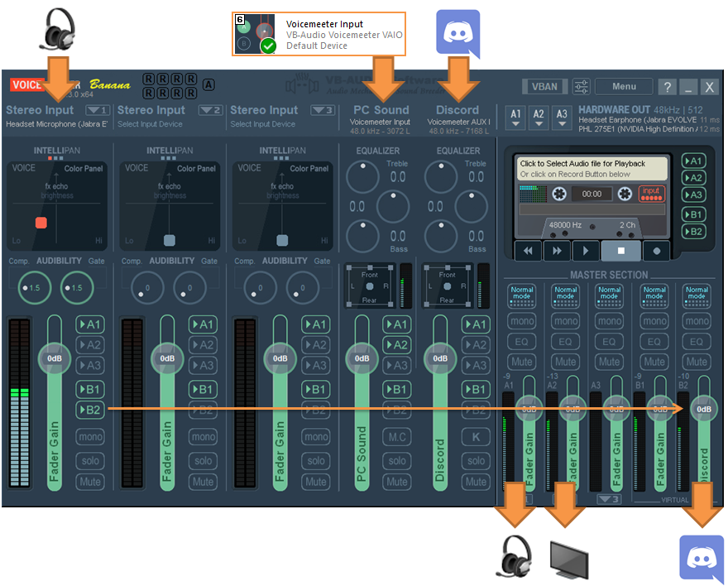Enable EQ on master bus B2

[697, 341]
